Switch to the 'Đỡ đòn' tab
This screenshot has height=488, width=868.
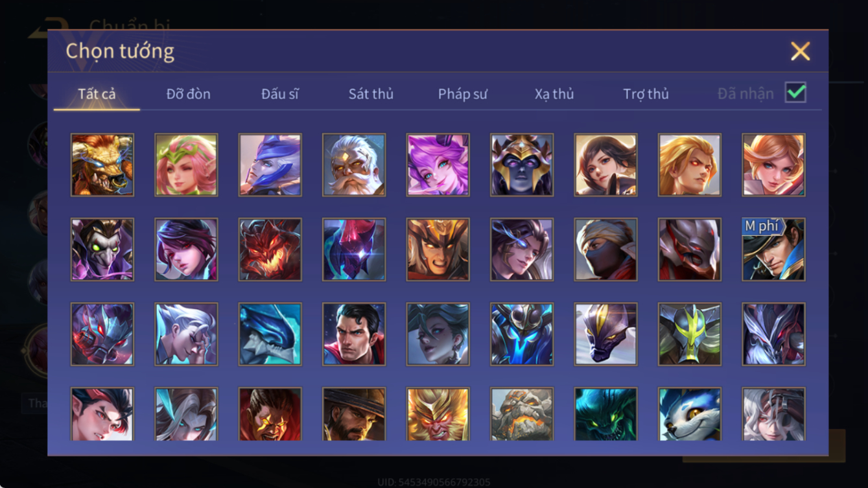point(188,94)
